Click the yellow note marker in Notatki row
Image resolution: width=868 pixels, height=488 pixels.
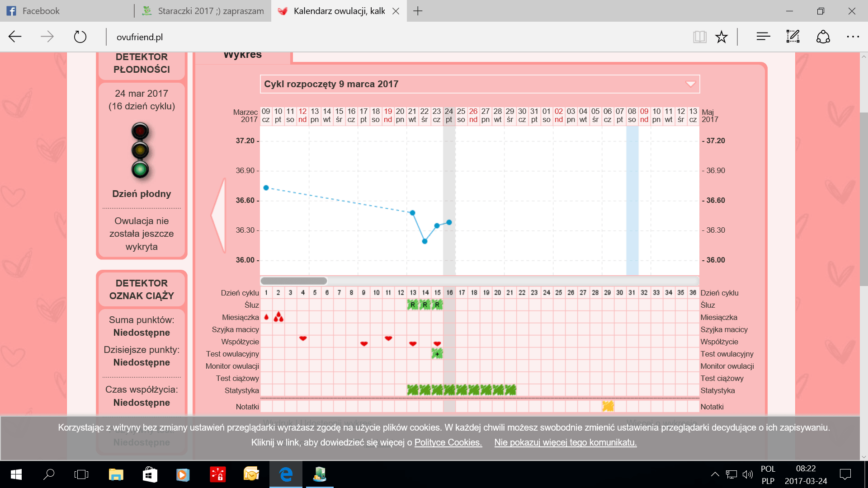click(608, 406)
